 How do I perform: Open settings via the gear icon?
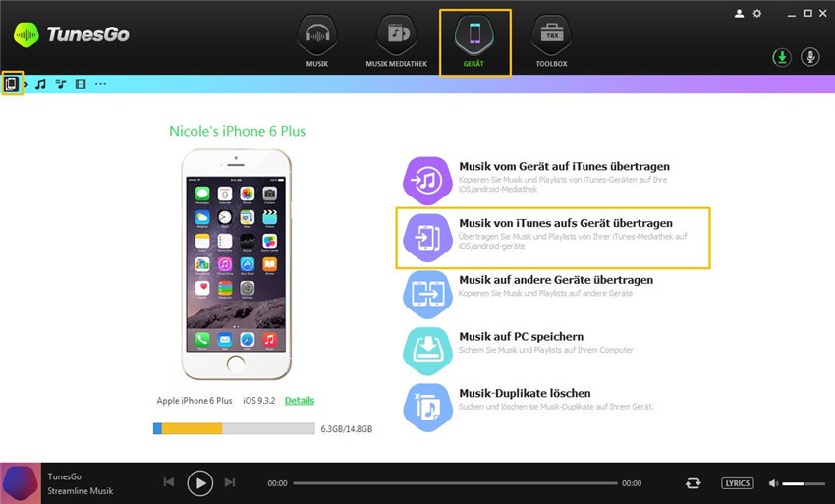(x=757, y=14)
